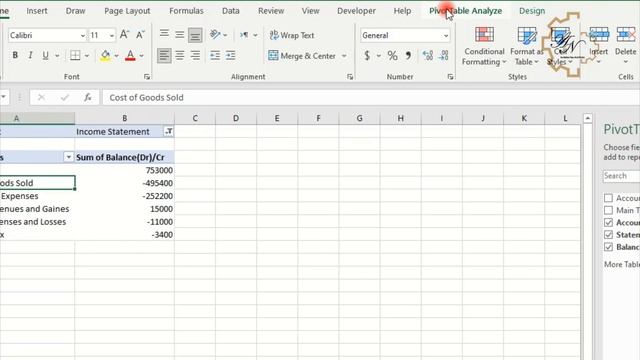Apply comma style
Screen dimensions: 640x360
(x=408, y=55)
